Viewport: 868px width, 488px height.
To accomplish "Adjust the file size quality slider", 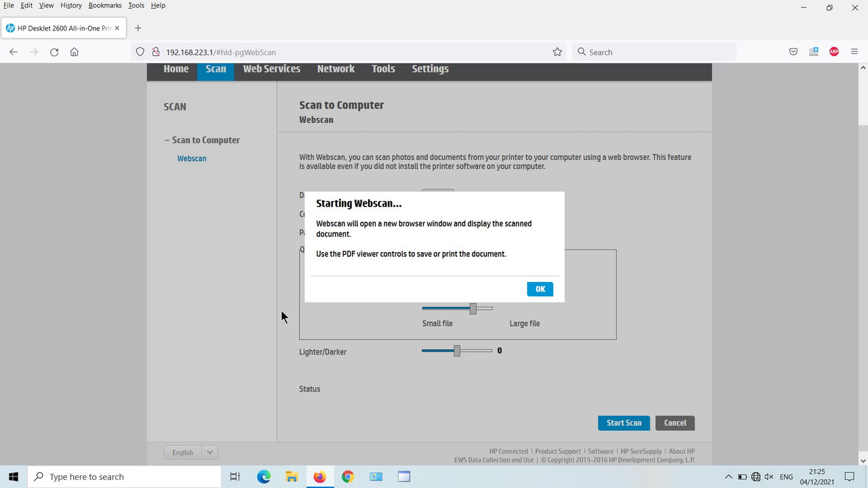I will click(x=473, y=308).
